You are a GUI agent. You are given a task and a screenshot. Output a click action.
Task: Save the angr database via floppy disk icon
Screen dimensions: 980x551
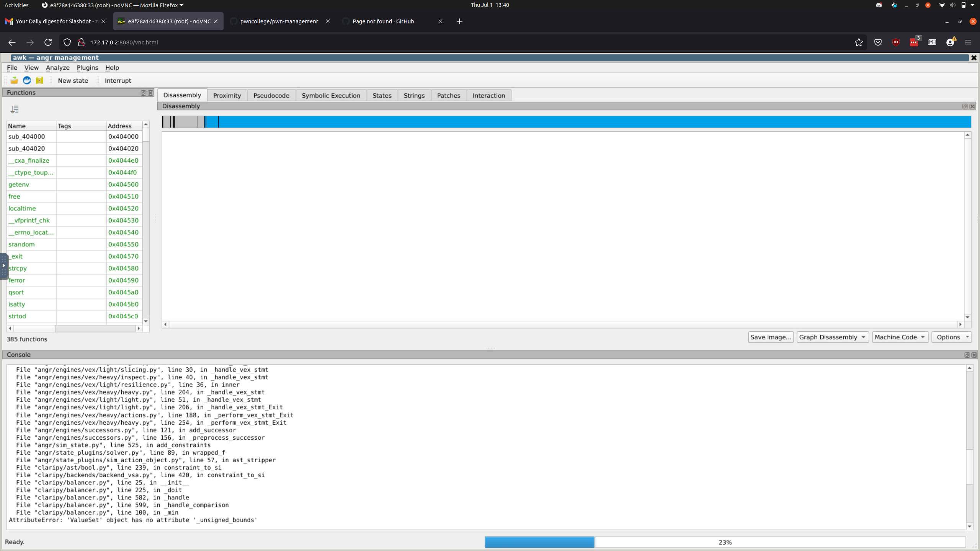pos(39,80)
